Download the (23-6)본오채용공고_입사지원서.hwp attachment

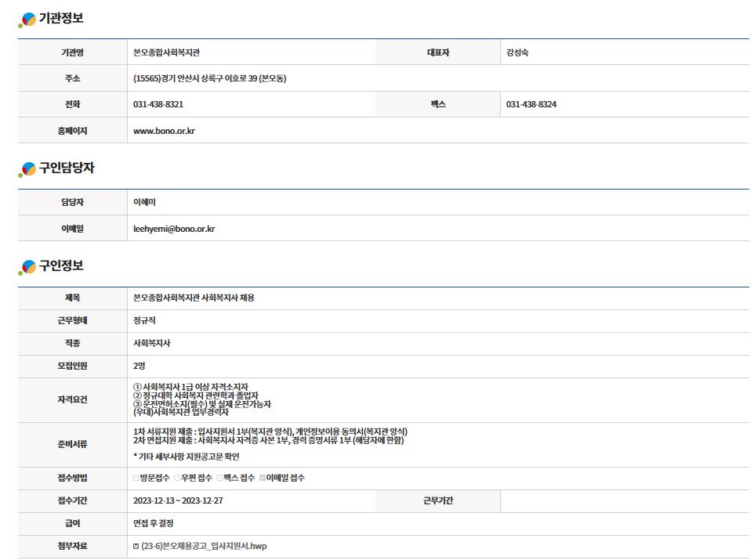coord(204,547)
